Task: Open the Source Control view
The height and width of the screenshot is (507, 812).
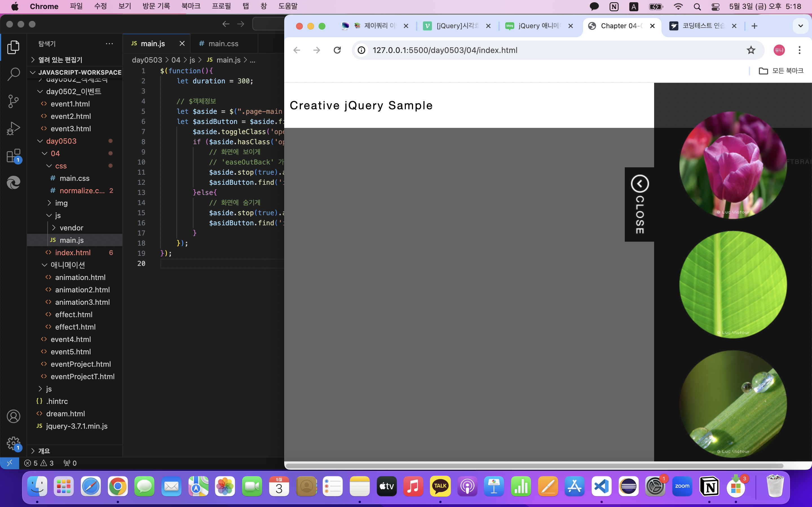Action: tap(14, 101)
